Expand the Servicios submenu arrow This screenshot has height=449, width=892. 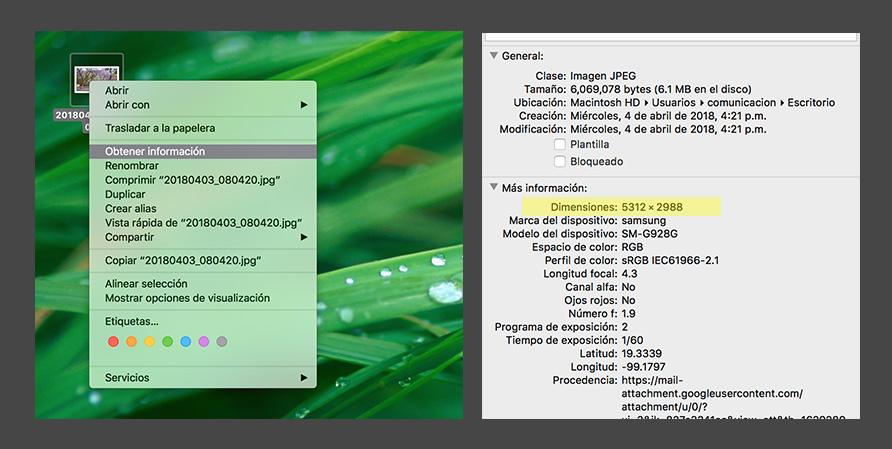[304, 377]
